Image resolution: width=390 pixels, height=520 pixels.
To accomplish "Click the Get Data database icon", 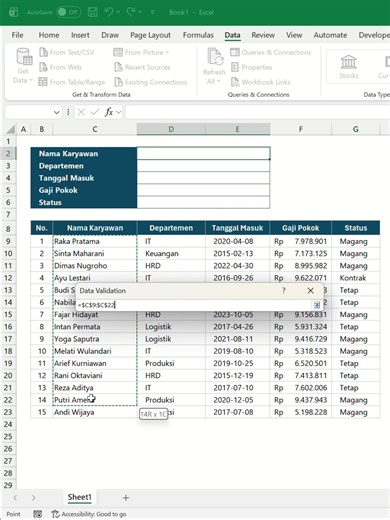I will (x=24, y=56).
